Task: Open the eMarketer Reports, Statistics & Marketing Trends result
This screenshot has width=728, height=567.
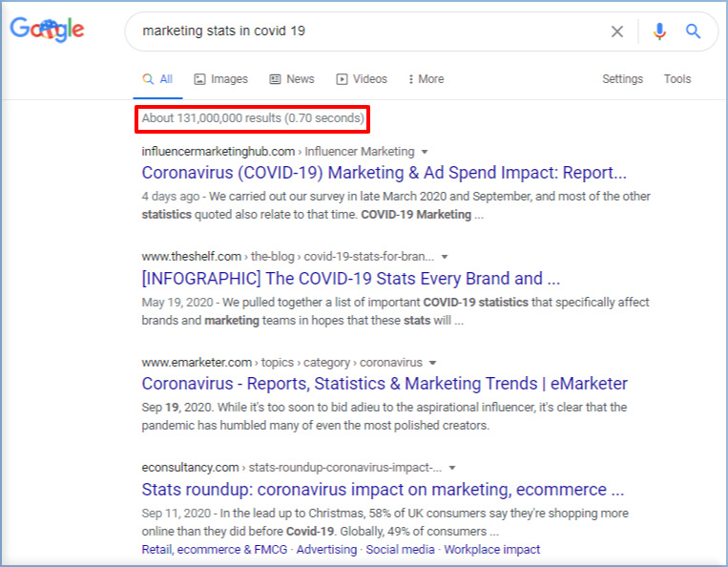Action: (385, 384)
